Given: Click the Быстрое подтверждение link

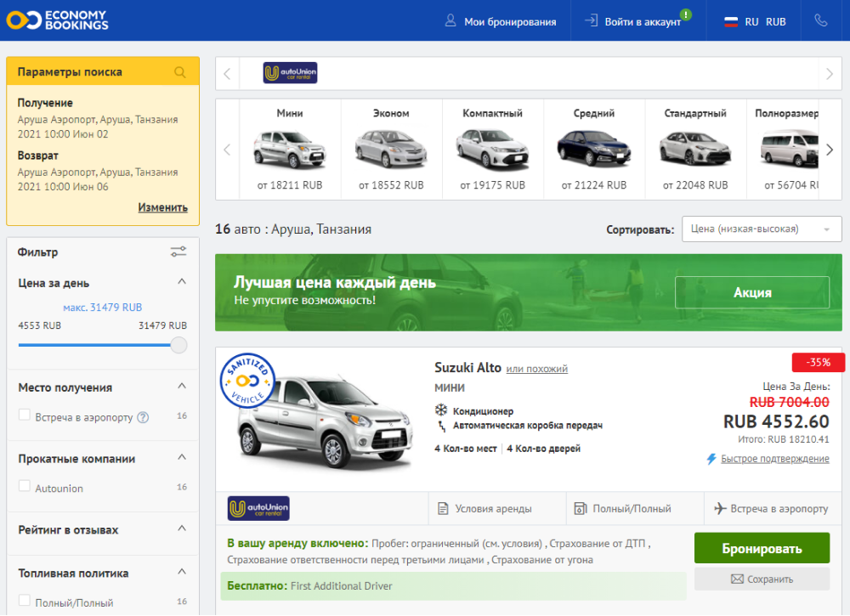Looking at the screenshot, I should (774, 459).
